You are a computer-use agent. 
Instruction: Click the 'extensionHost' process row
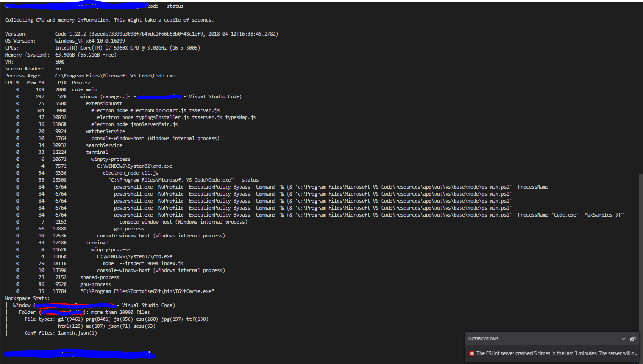pos(69,104)
